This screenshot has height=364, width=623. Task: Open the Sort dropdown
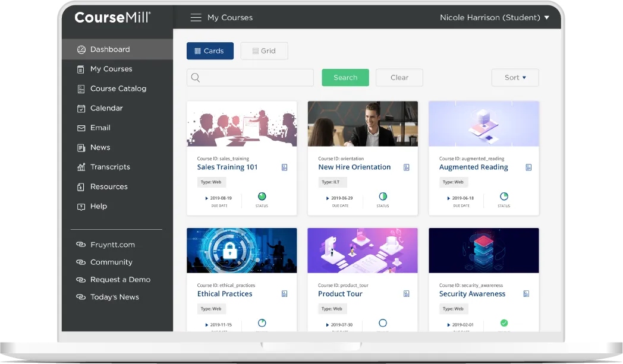(x=515, y=78)
